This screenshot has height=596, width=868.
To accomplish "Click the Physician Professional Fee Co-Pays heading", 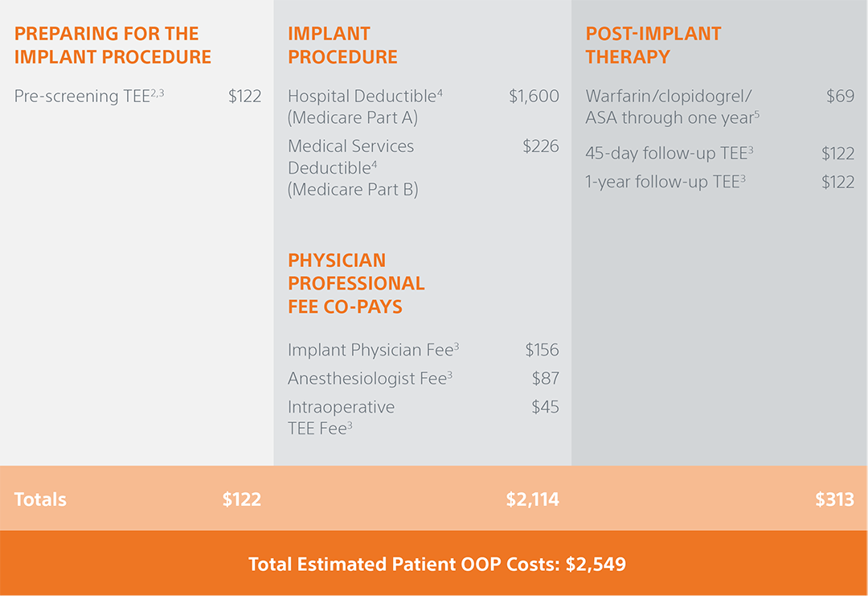I will (x=356, y=283).
